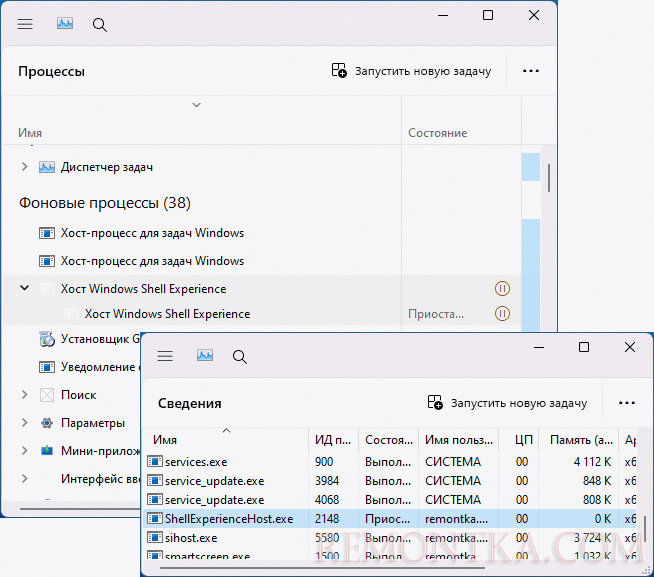The height and width of the screenshot is (577, 654).
Task: Open hamburger menu in Processes window
Action: coord(25,24)
